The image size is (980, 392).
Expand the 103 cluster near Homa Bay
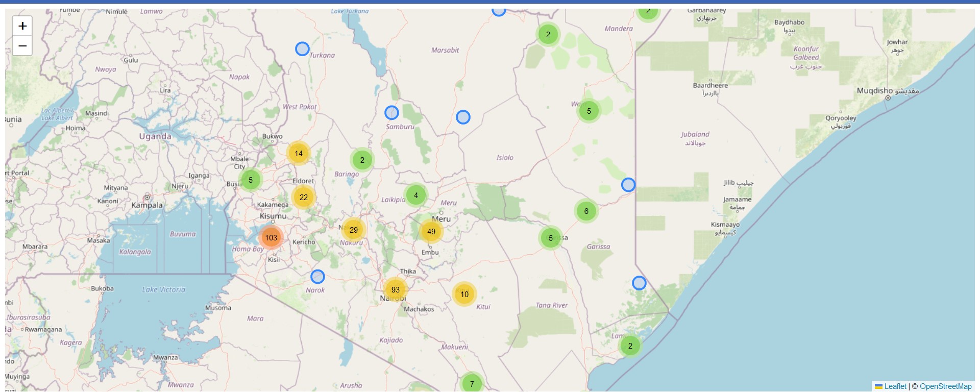click(x=271, y=237)
